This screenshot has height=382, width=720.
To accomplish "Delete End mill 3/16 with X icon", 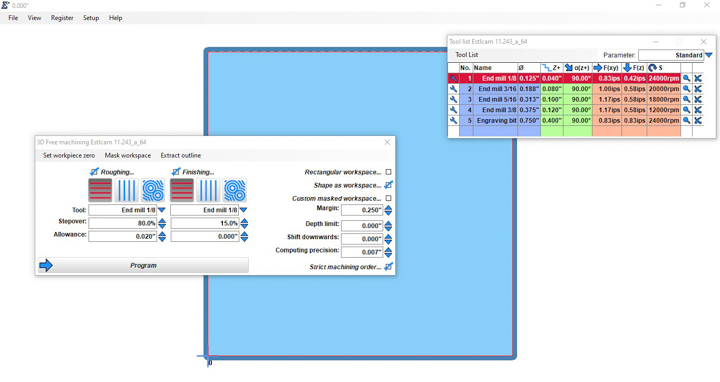I will [x=698, y=89].
